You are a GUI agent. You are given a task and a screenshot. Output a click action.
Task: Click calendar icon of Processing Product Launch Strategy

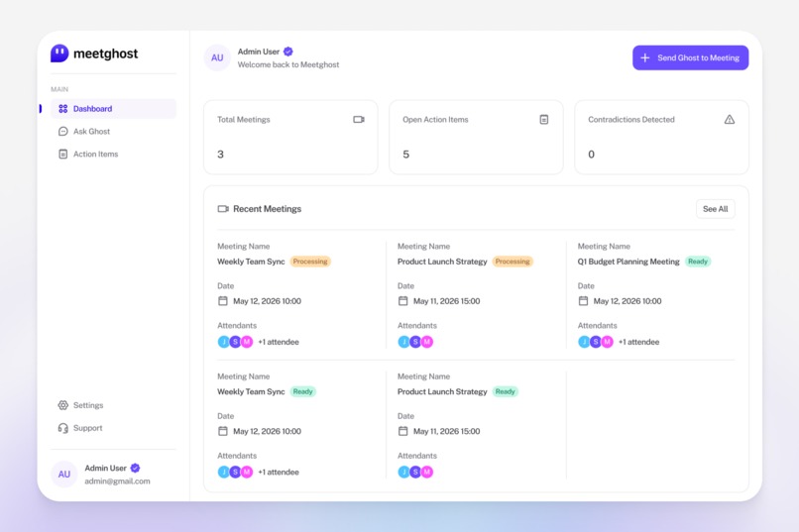(x=402, y=301)
